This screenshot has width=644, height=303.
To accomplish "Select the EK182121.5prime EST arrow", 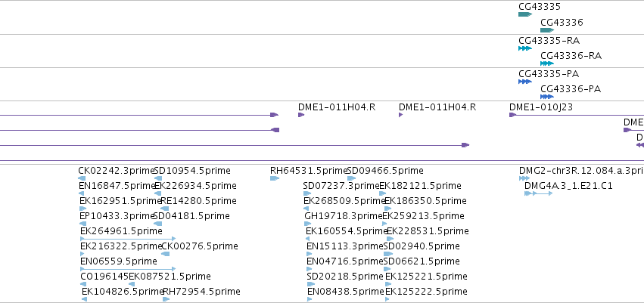I will coord(383,193).
